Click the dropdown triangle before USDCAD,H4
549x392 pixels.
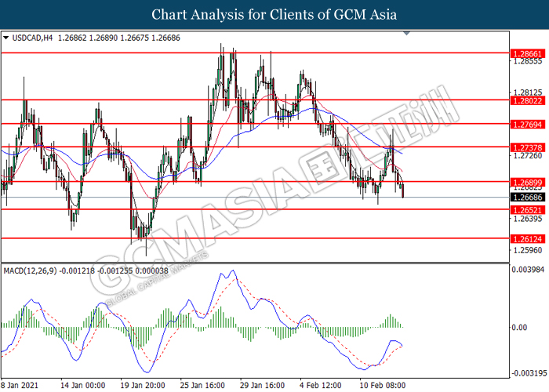[x=6, y=38]
